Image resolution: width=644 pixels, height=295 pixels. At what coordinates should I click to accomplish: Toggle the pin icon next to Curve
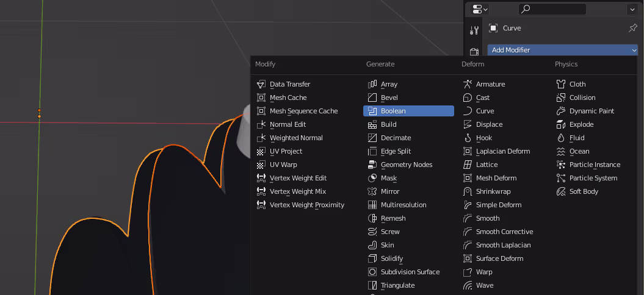pos(632,28)
